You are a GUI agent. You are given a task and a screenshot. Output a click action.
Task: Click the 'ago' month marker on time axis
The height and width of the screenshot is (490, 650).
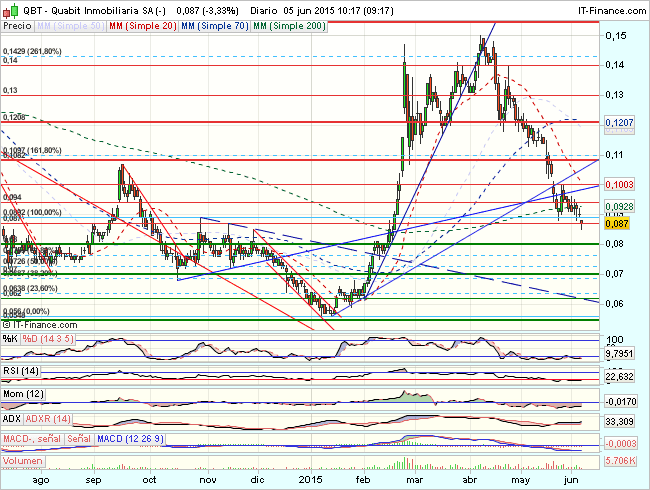[41, 480]
